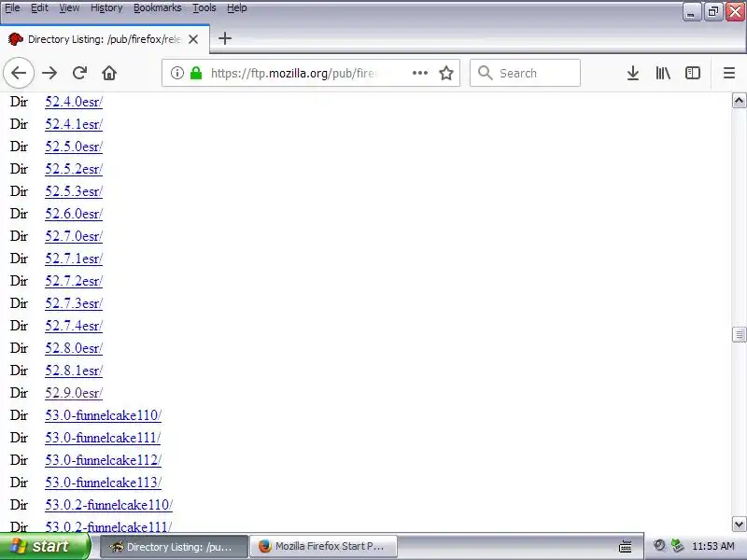Open the downloads panel
The image size is (747, 560).
pyautogui.click(x=633, y=73)
